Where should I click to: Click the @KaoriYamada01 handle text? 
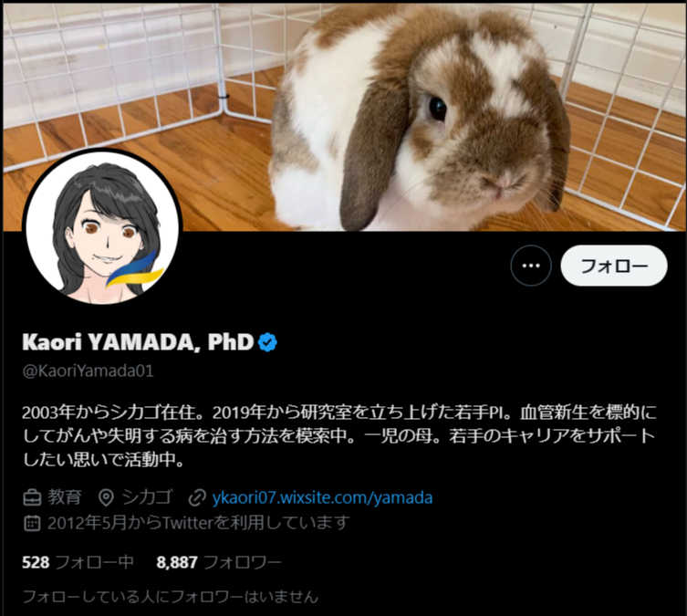tap(88, 371)
